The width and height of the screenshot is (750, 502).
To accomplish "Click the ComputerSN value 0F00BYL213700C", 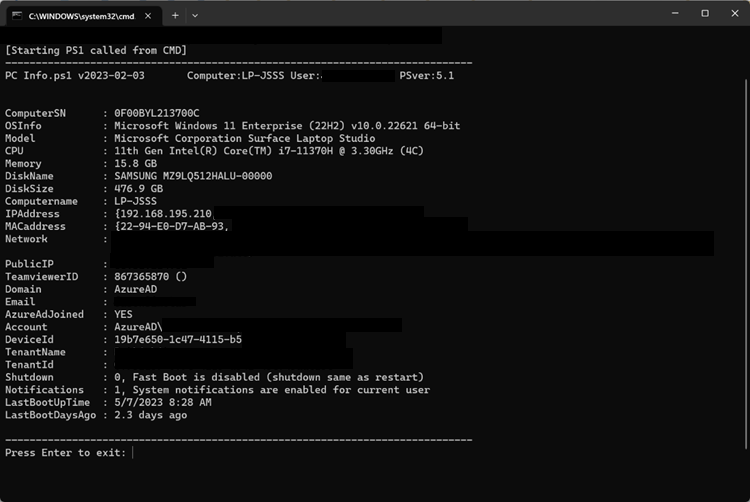I will (157, 113).
